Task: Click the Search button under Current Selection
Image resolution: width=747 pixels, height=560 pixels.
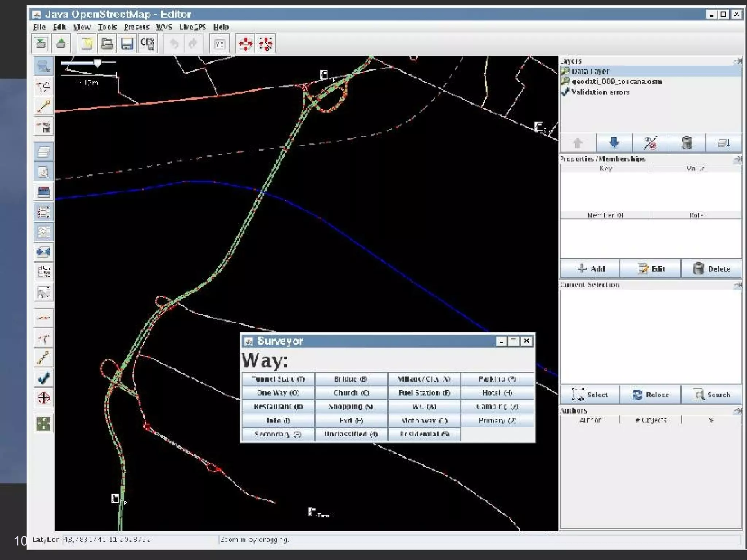Action: [x=711, y=394]
